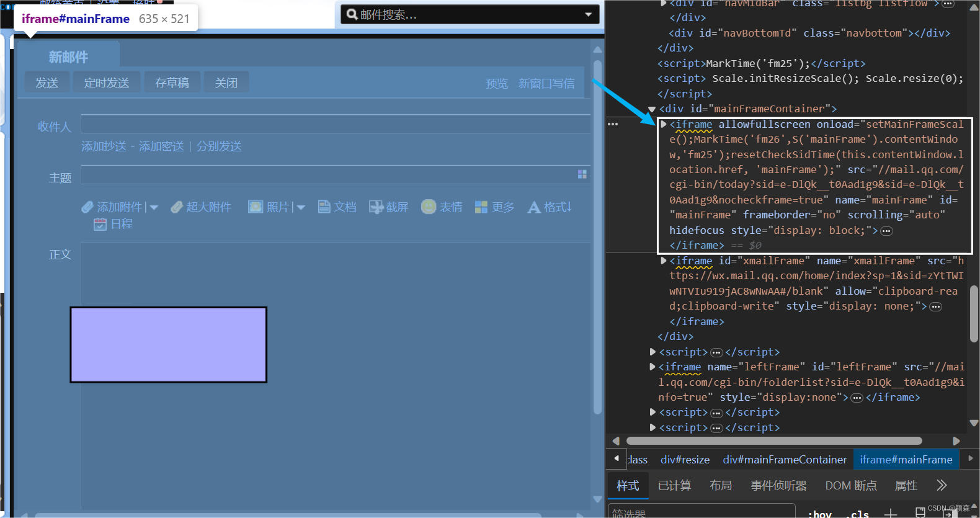The image size is (980, 518).
Task: Click the 更多 more icon
Action: point(481,207)
